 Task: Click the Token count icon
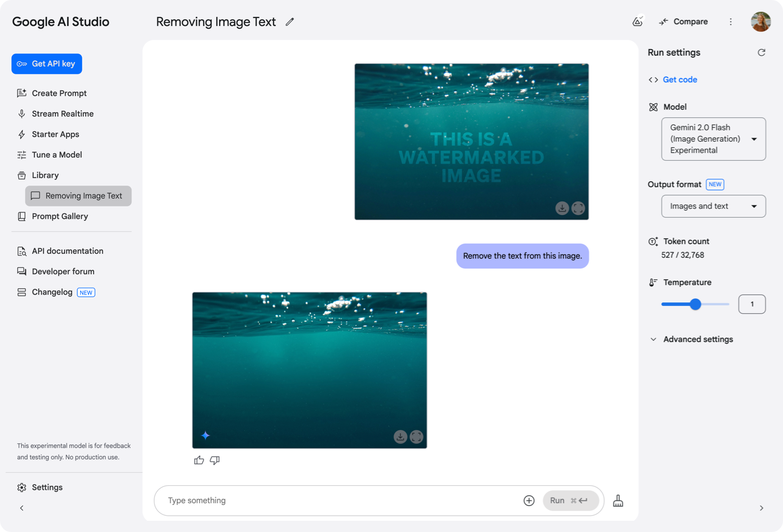click(653, 241)
